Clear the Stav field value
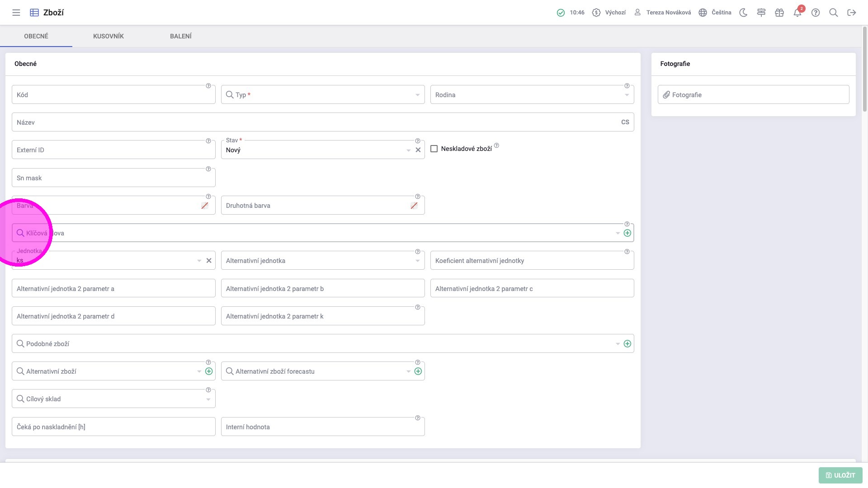 pyautogui.click(x=418, y=150)
